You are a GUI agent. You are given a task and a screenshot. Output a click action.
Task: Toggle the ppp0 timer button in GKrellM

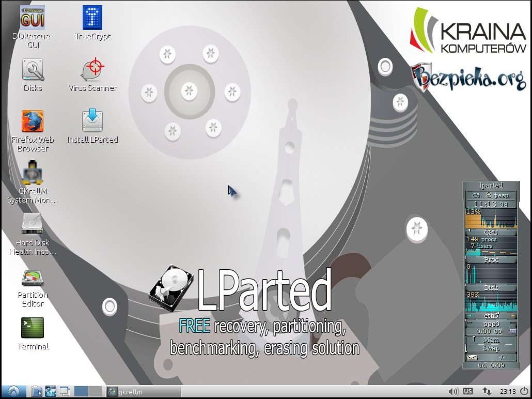513,331
